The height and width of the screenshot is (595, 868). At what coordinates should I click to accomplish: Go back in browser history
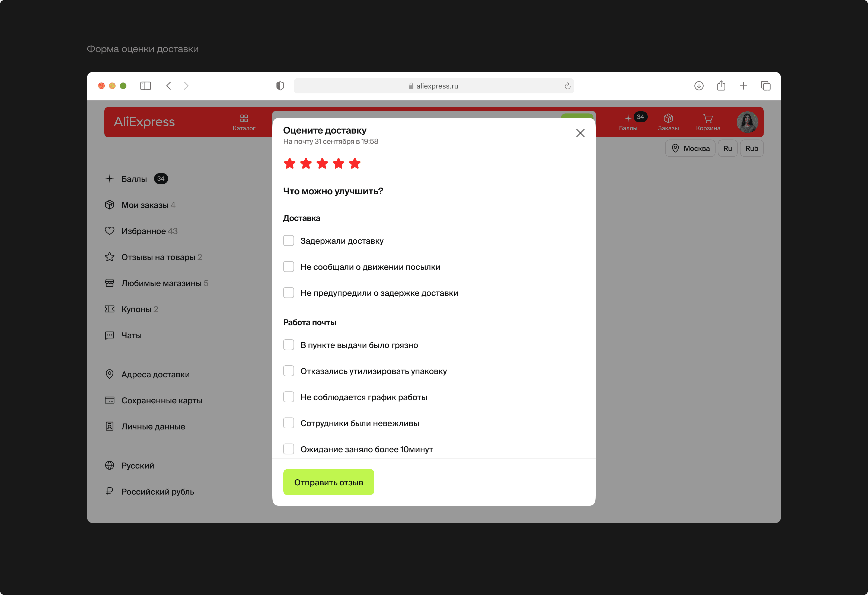pos(169,86)
